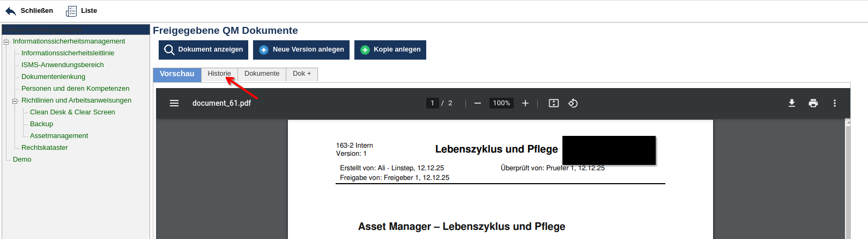Toggle the PDF sidebar hamburger menu
The image size is (868, 239).
(x=174, y=103)
